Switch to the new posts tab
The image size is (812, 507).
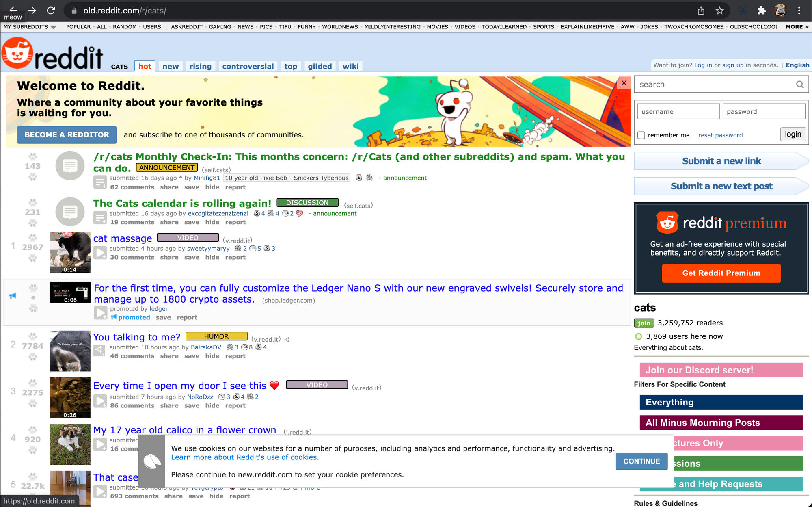coord(171,66)
